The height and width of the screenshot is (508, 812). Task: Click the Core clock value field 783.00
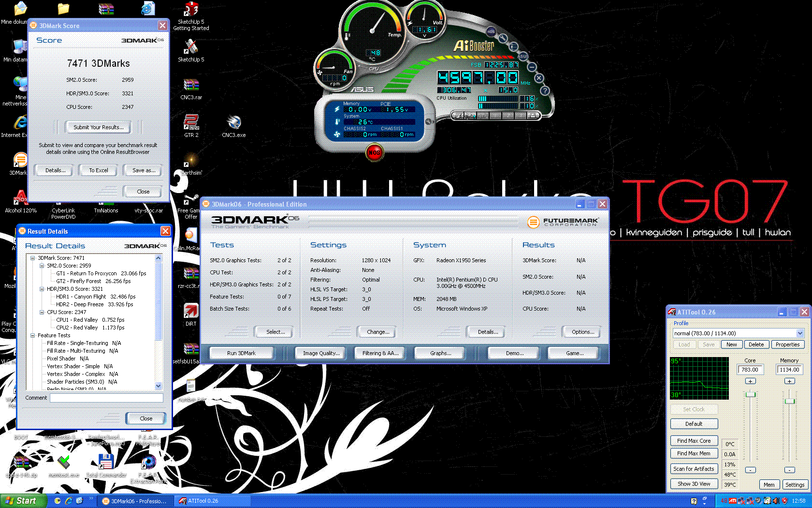[x=750, y=370]
